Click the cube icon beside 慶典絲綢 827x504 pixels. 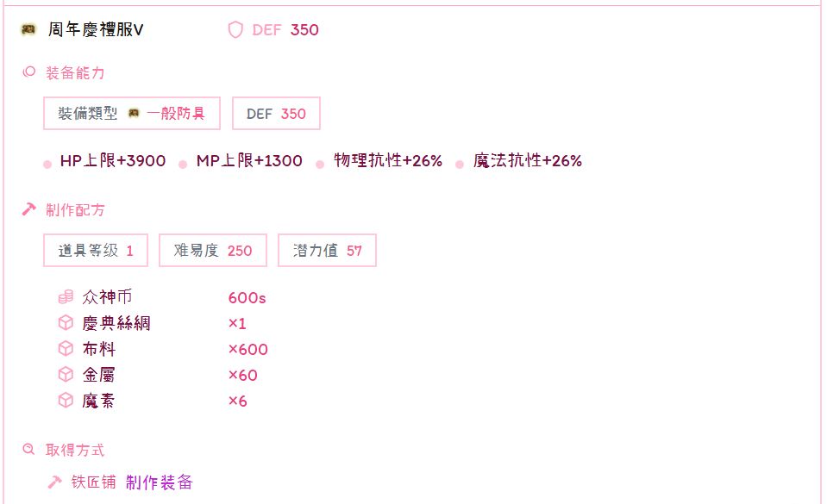click(x=66, y=323)
